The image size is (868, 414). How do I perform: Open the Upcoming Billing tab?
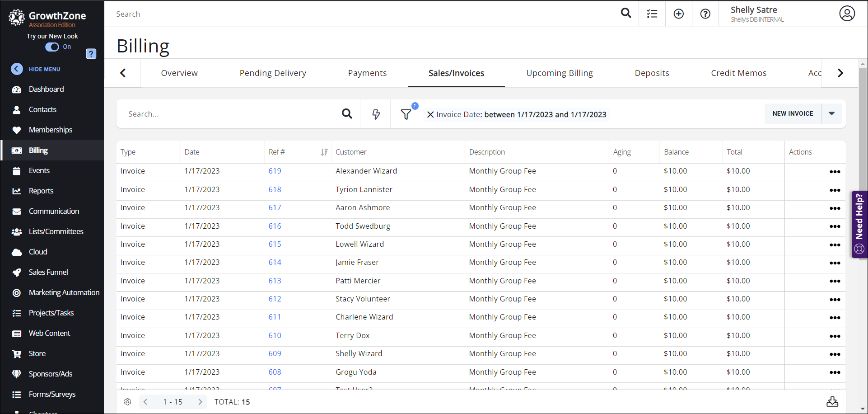559,73
